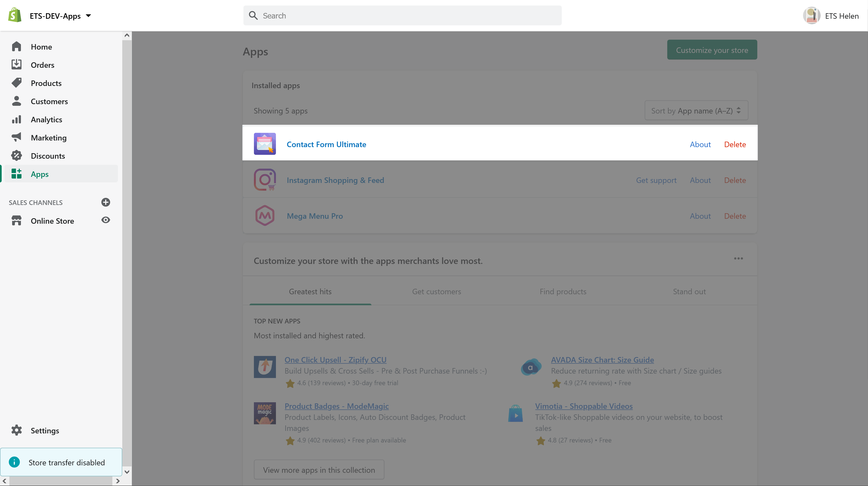Switch to the Get customers tab
Image resolution: width=868 pixels, height=486 pixels.
pos(436,291)
